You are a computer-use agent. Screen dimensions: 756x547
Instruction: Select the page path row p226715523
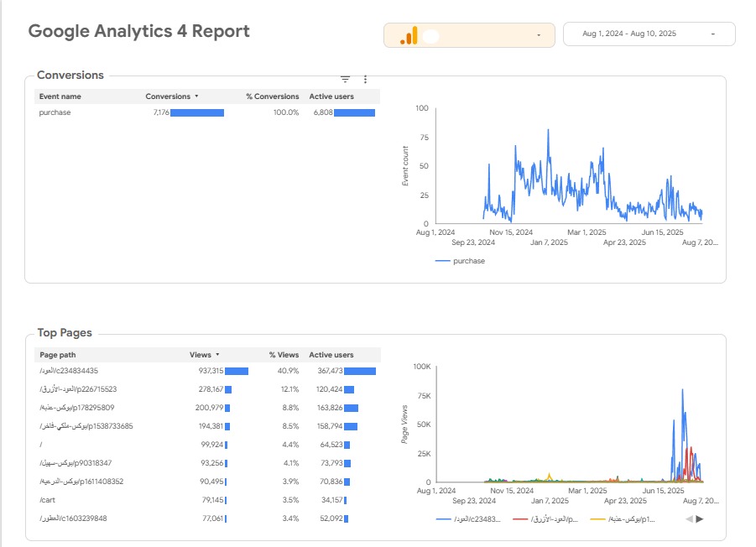tap(207, 389)
